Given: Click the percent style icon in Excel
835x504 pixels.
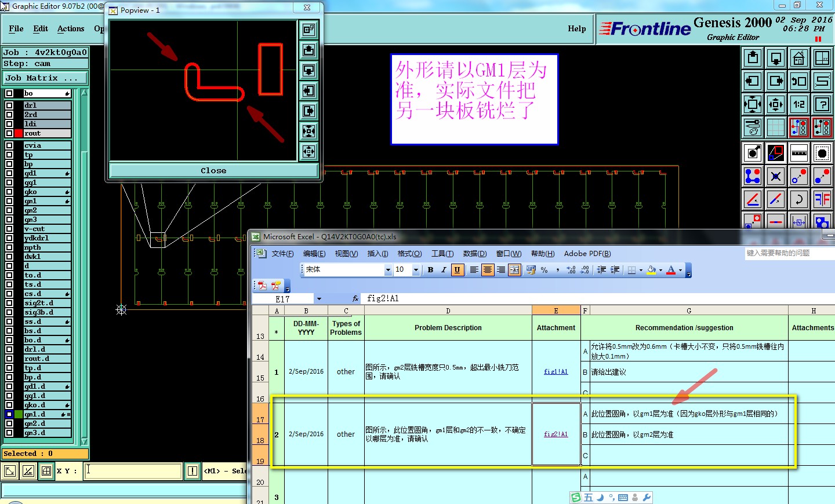Looking at the screenshot, I should click(x=544, y=270).
